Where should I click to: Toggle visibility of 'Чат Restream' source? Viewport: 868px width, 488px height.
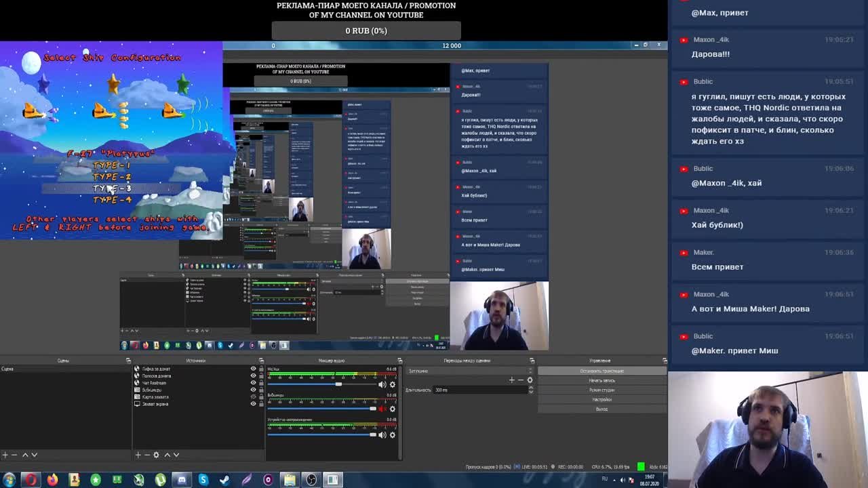[253, 383]
